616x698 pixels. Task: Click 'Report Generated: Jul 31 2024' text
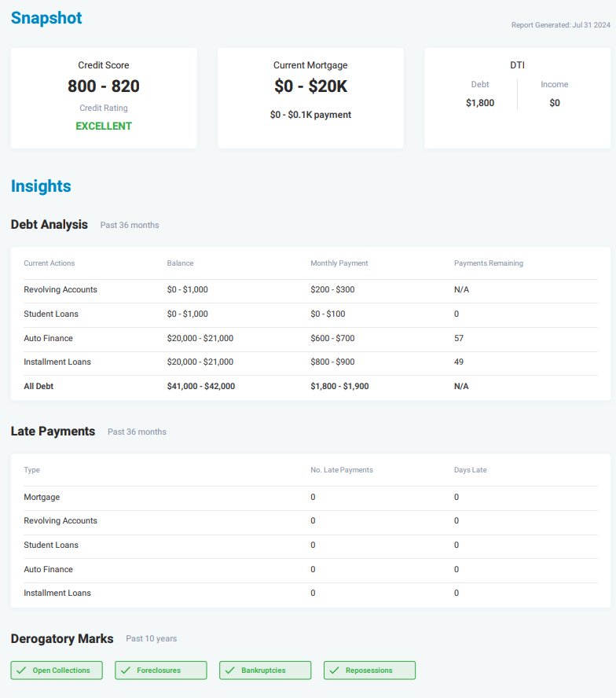coord(561,25)
